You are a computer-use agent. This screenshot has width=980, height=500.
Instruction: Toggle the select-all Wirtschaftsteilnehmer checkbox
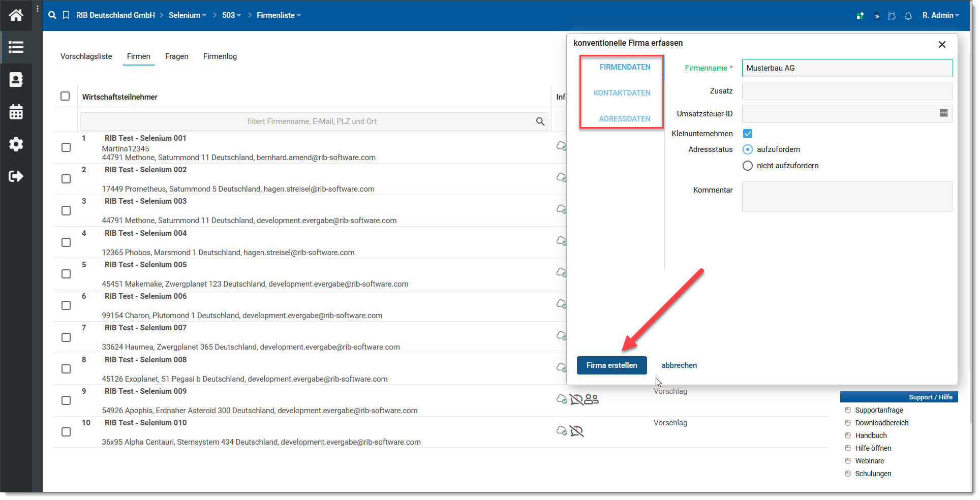pos(65,96)
